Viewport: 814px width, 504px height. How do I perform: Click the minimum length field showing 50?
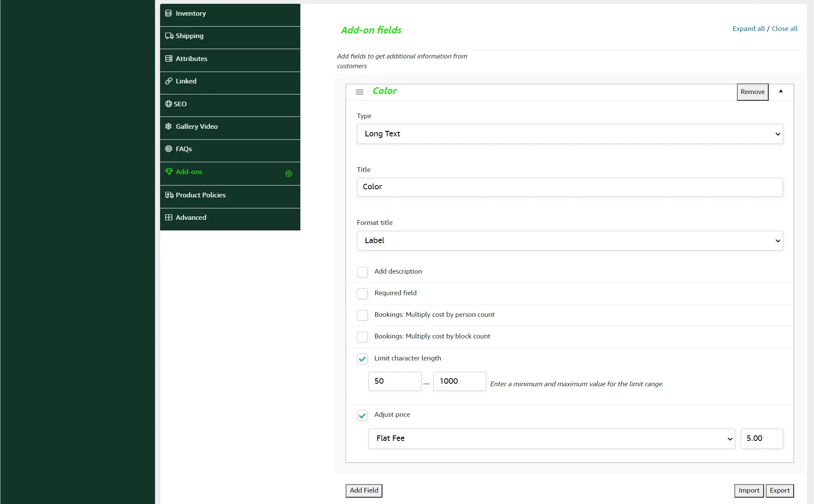tap(395, 381)
